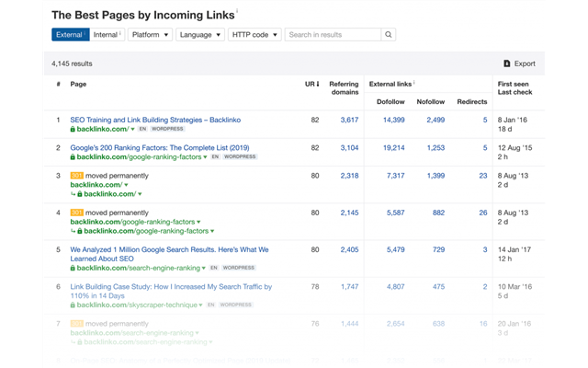The width and height of the screenshot is (588, 368).
Task: Click the Export file icon
Action: pos(507,63)
